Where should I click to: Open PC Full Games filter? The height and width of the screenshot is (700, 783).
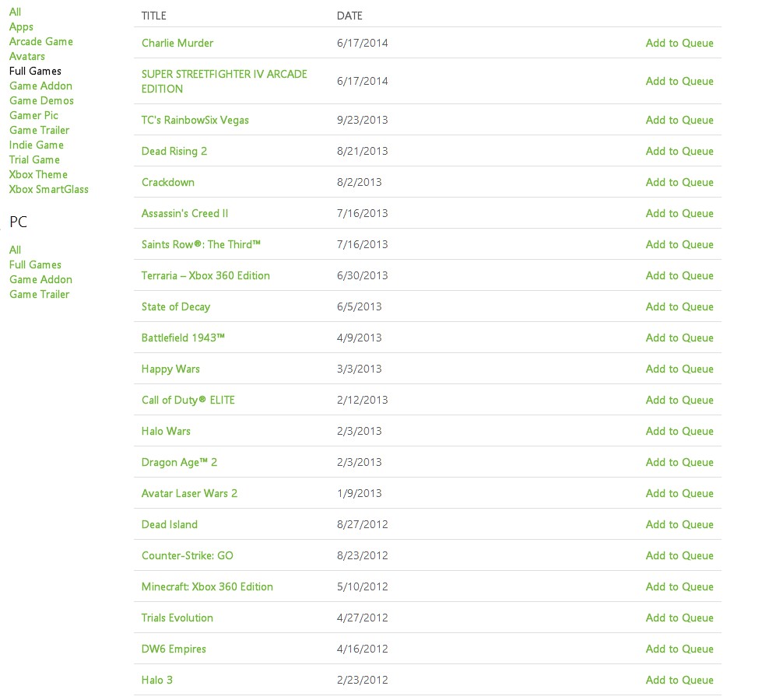click(x=35, y=265)
